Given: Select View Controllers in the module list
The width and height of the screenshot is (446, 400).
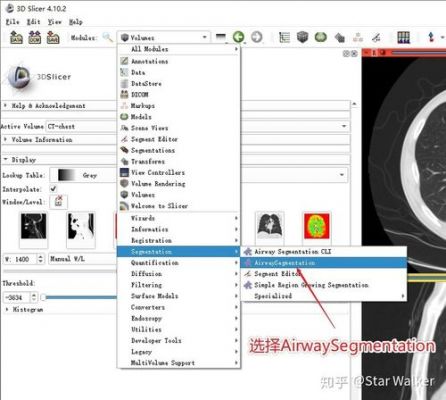Looking at the screenshot, I should pos(179,172).
